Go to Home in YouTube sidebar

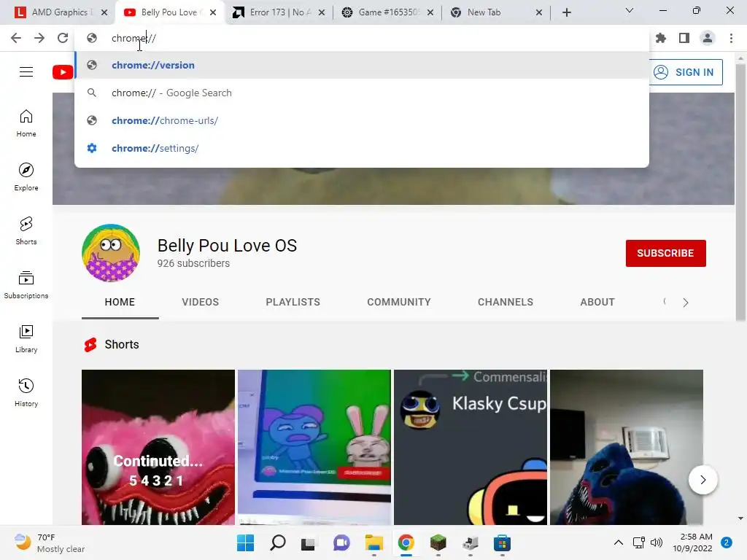(26, 122)
